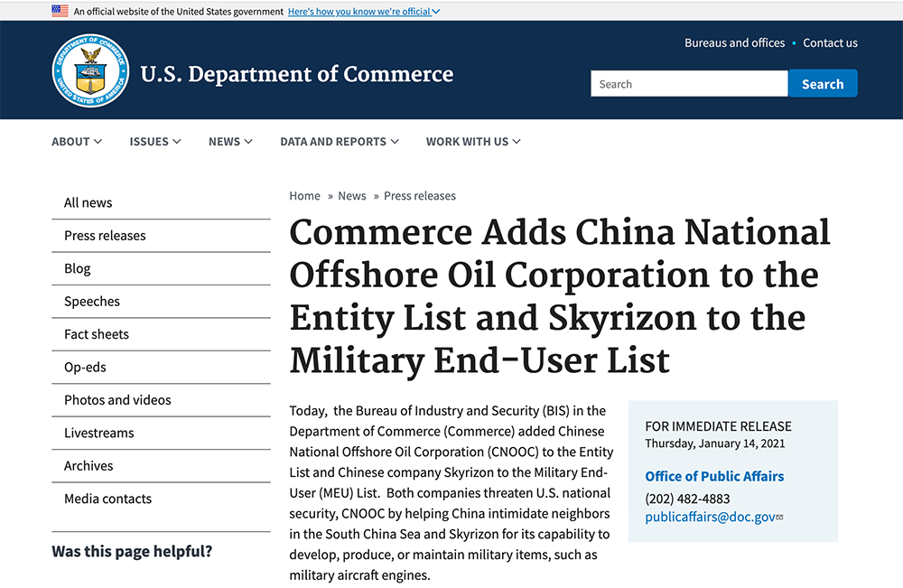Select Livestreams in the sidebar
Screen dimensions: 903x588
162,433
